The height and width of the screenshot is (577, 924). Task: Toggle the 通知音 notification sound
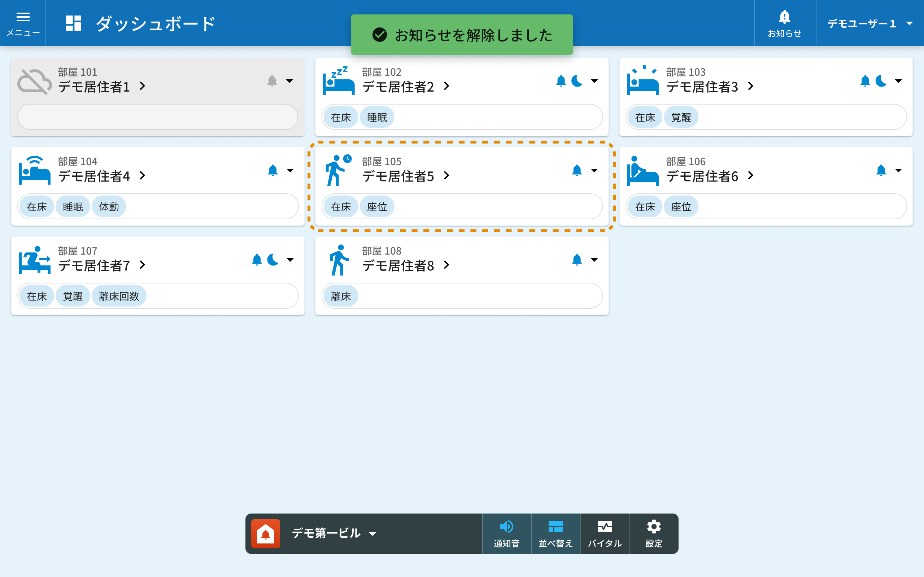point(506,533)
